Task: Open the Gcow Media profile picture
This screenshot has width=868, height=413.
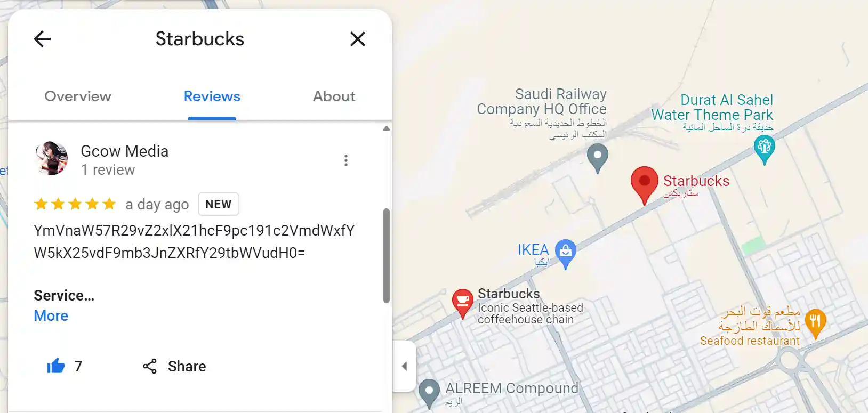Action: [x=51, y=159]
